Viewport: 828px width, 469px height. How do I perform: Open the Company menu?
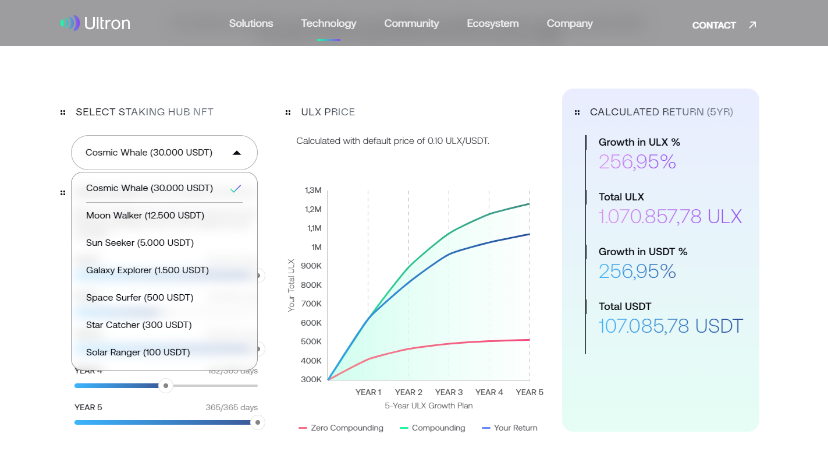tap(569, 23)
